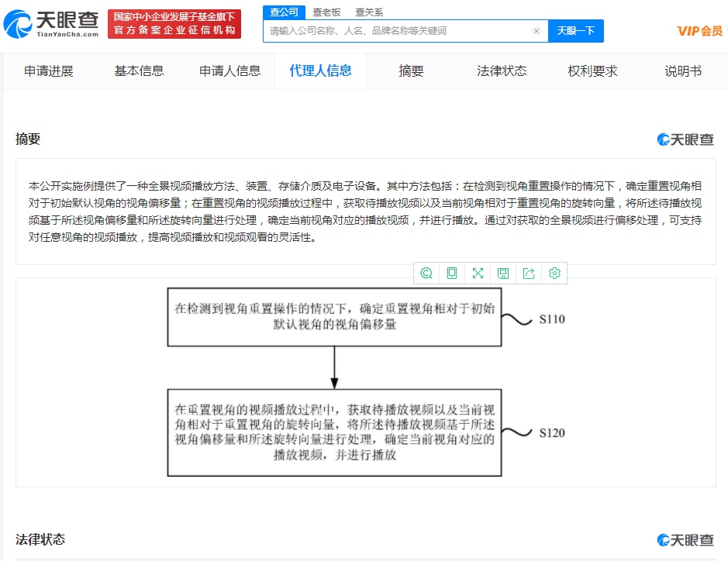Viewport: 728px width, 561px height.
Task: Click the image toolbar search icon with letter C
Action: coord(426,274)
